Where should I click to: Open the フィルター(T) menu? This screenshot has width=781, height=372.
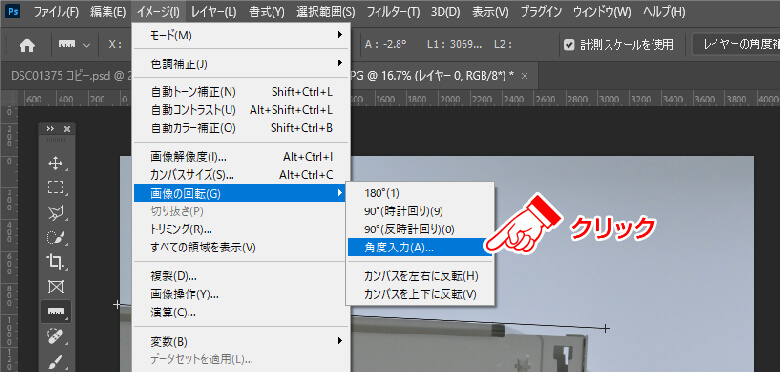tap(393, 11)
